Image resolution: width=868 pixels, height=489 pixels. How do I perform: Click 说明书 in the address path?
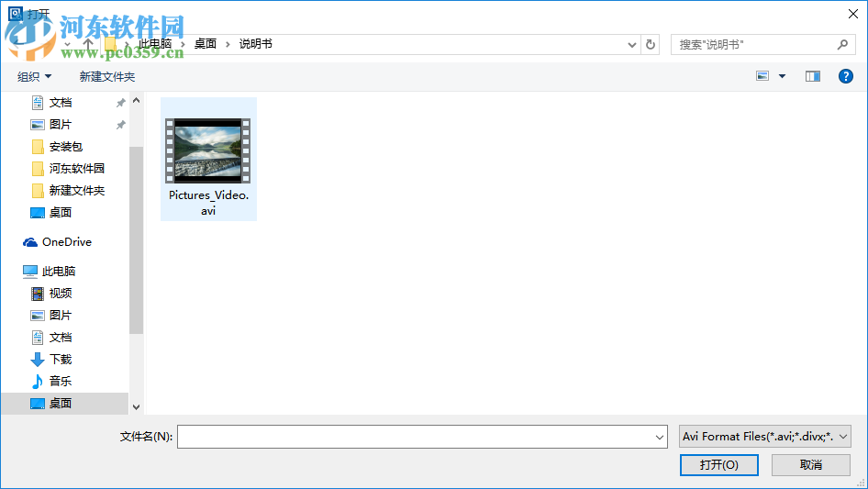click(255, 44)
